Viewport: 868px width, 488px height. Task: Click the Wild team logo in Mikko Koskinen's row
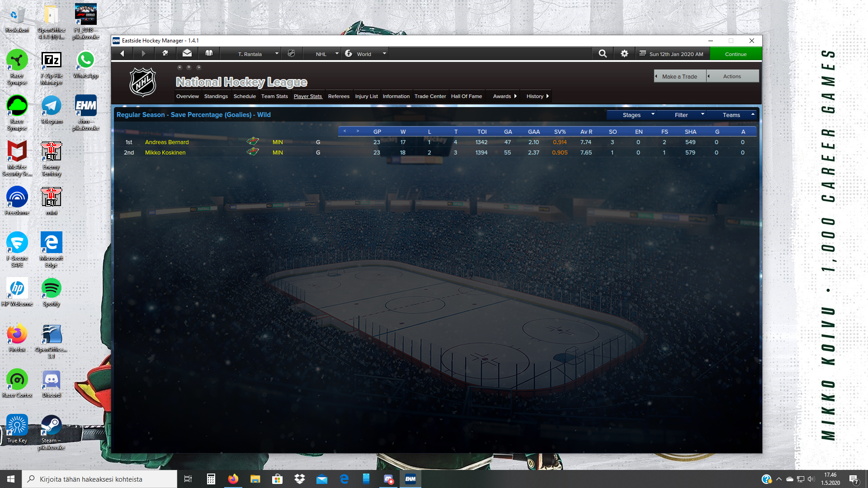click(x=253, y=152)
